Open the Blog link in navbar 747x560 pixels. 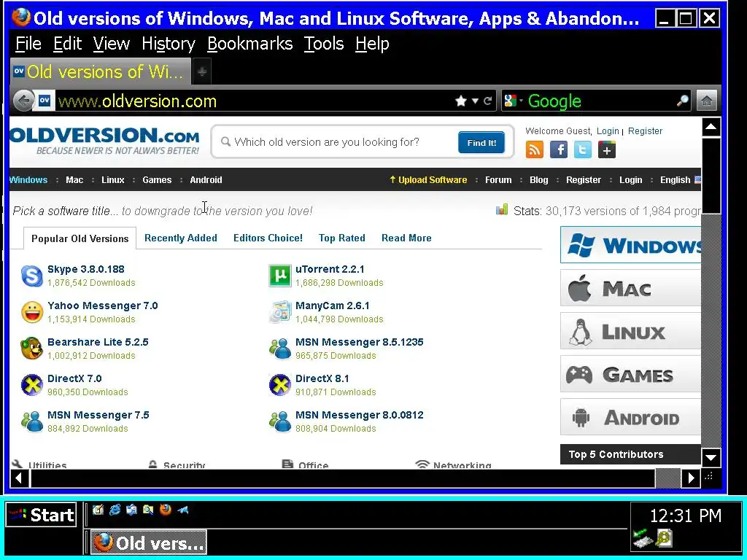point(539,180)
